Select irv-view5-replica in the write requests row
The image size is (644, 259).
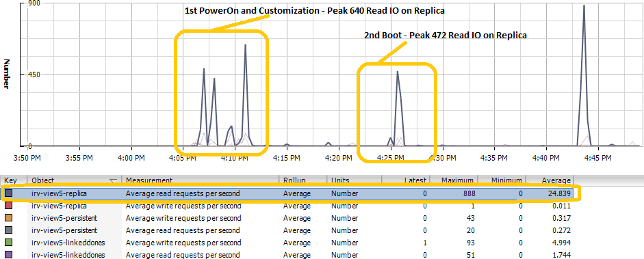click(x=59, y=206)
